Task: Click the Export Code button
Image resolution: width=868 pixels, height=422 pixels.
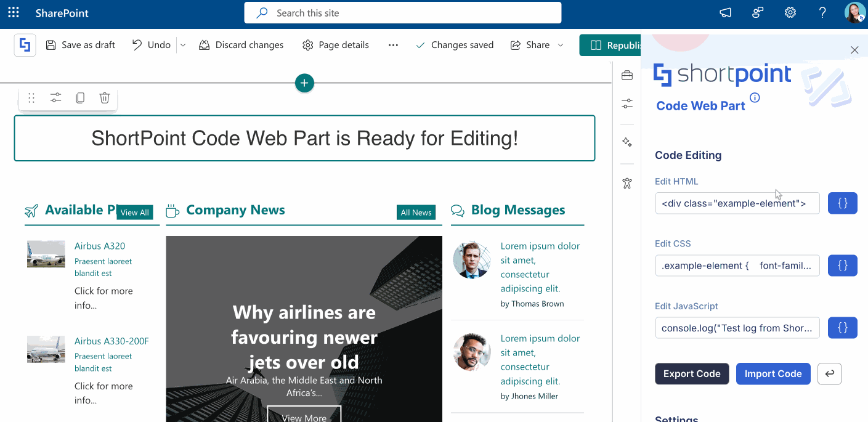Action: [692, 374]
